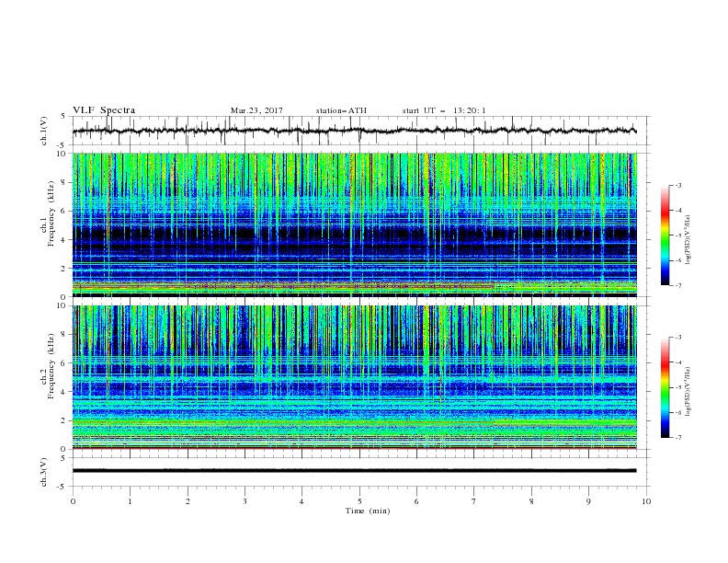Click inside the ch.1 spectrogram panel
Viewport: 728px width, 563px height.
pyautogui.click(x=355, y=224)
